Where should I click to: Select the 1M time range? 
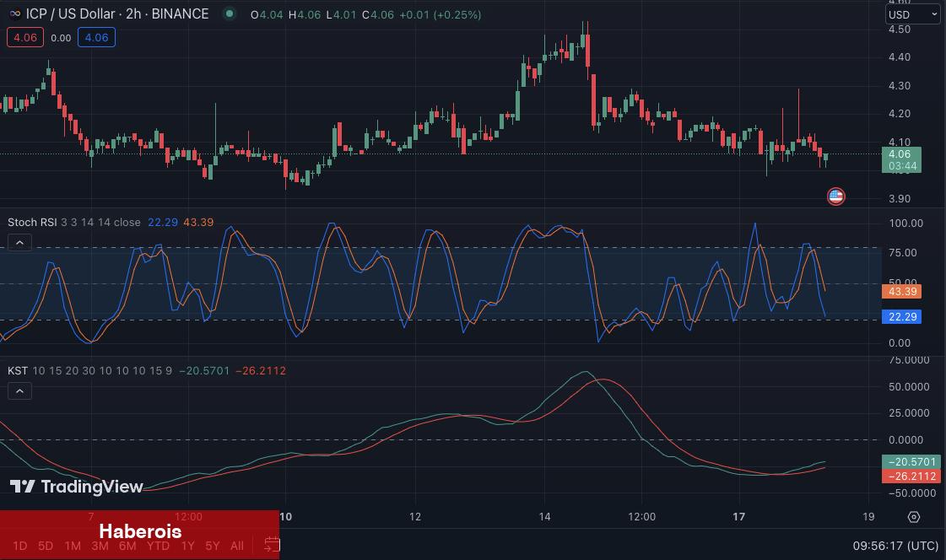(x=73, y=546)
